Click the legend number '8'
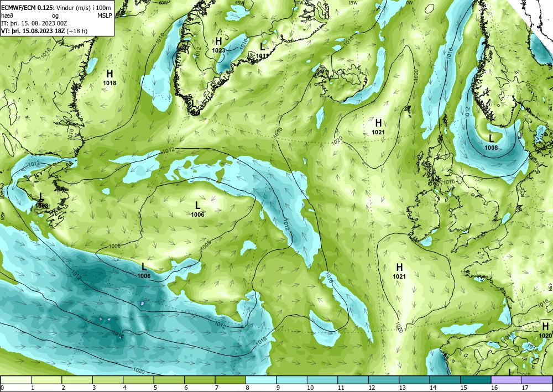553x392 pixels. pyautogui.click(x=248, y=388)
